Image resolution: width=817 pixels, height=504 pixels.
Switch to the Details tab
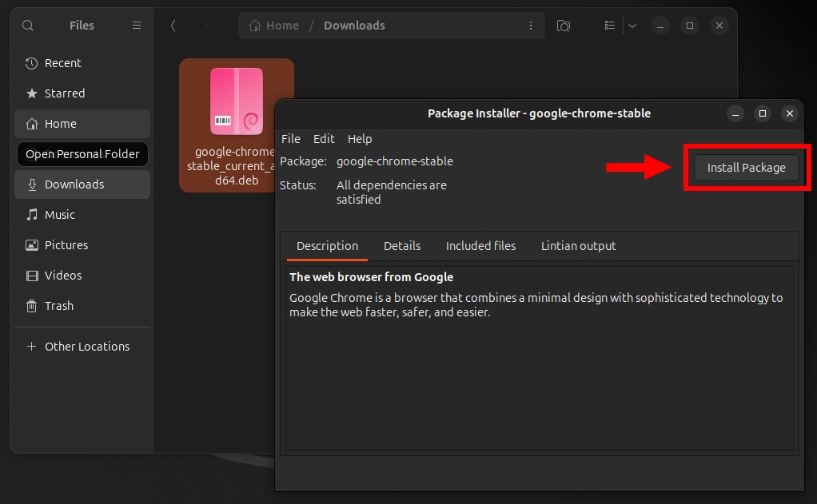pos(402,246)
